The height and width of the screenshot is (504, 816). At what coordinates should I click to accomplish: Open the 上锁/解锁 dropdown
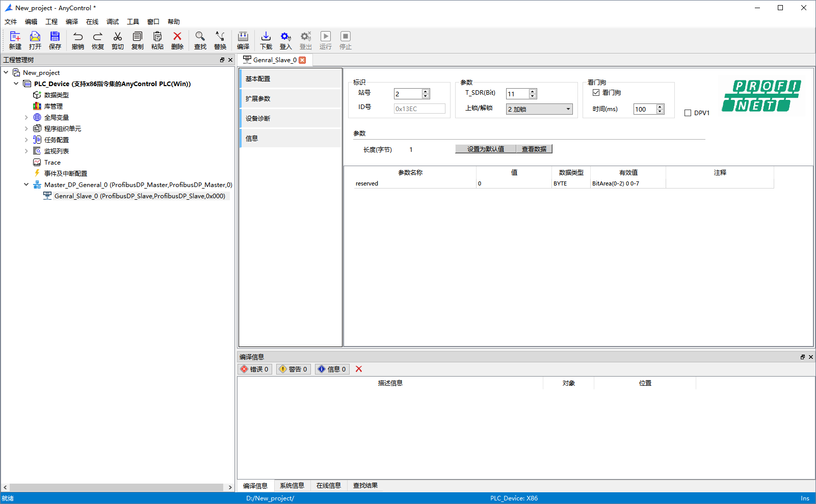coord(539,109)
